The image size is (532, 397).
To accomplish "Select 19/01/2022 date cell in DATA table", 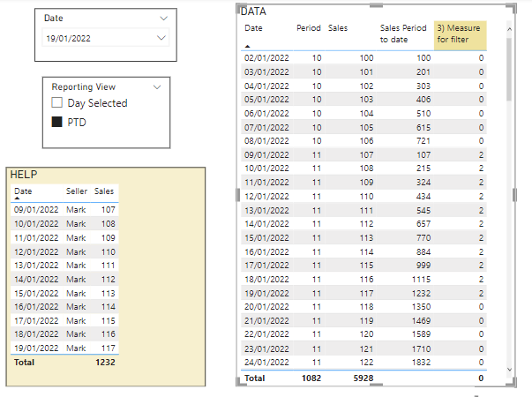I will pyautogui.click(x=266, y=293).
